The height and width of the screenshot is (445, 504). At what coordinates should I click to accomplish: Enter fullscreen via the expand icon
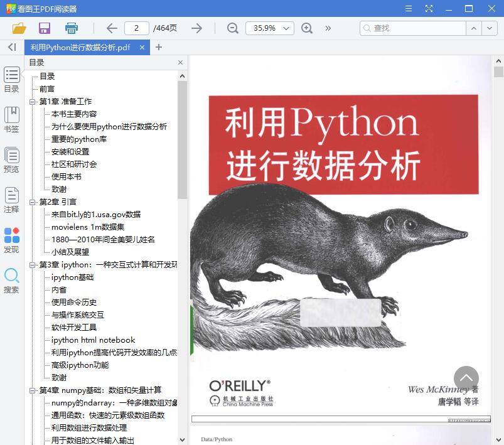pyautogui.click(x=429, y=8)
